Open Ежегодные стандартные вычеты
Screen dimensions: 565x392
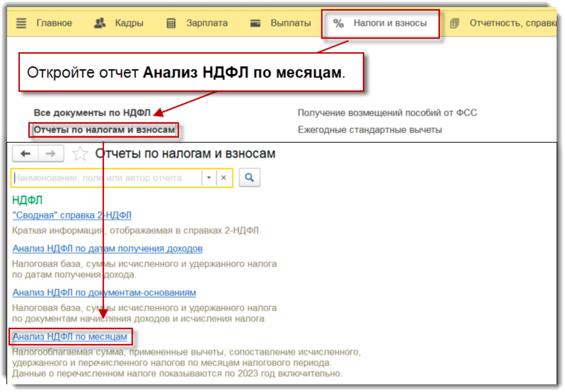pyautogui.click(x=369, y=129)
